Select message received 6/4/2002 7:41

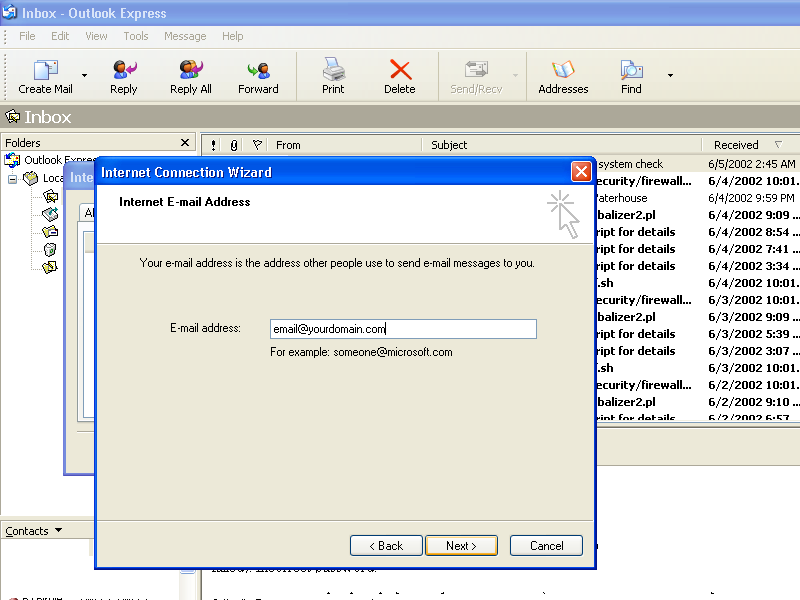click(x=697, y=249)
